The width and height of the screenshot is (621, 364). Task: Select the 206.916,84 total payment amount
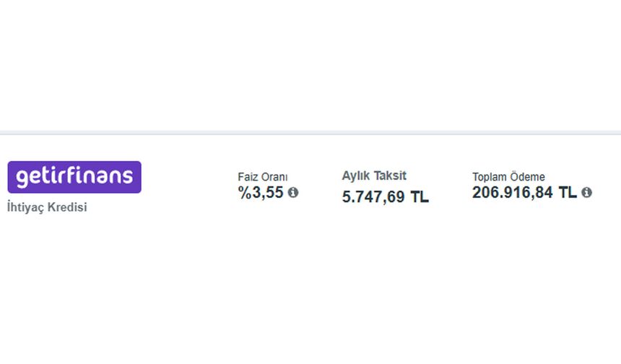coord(513,193)
